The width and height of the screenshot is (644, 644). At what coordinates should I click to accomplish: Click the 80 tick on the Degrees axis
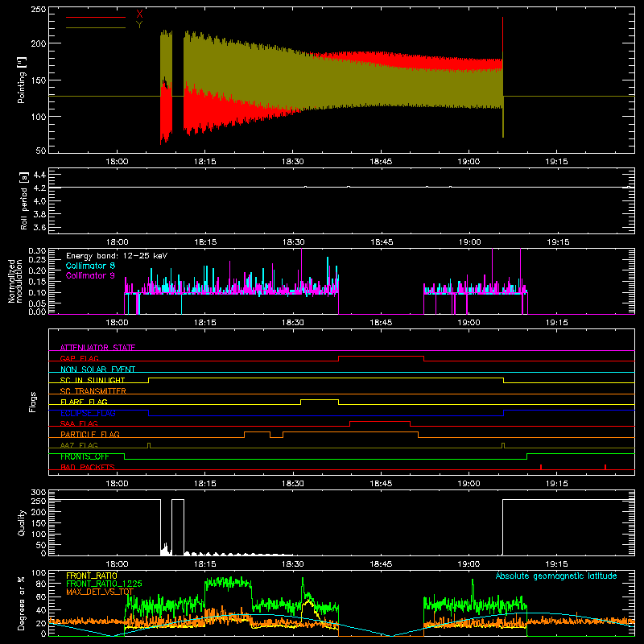41,584
